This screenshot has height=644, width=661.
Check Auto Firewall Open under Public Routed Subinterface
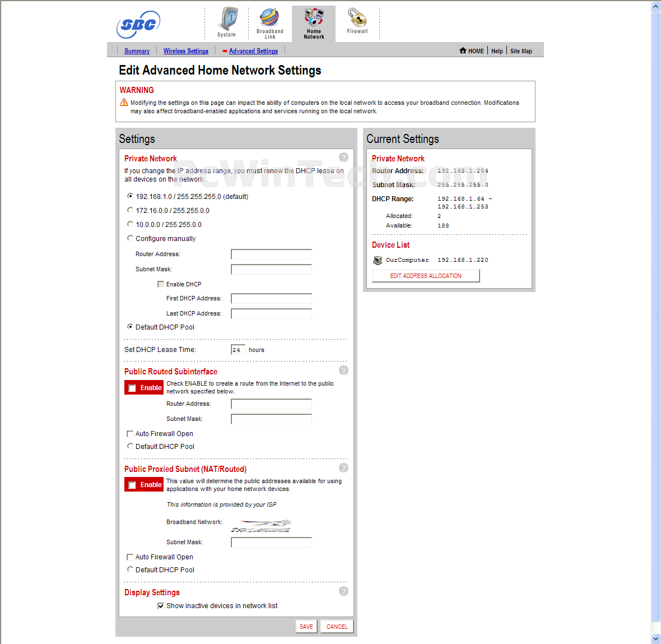(130, 434)
